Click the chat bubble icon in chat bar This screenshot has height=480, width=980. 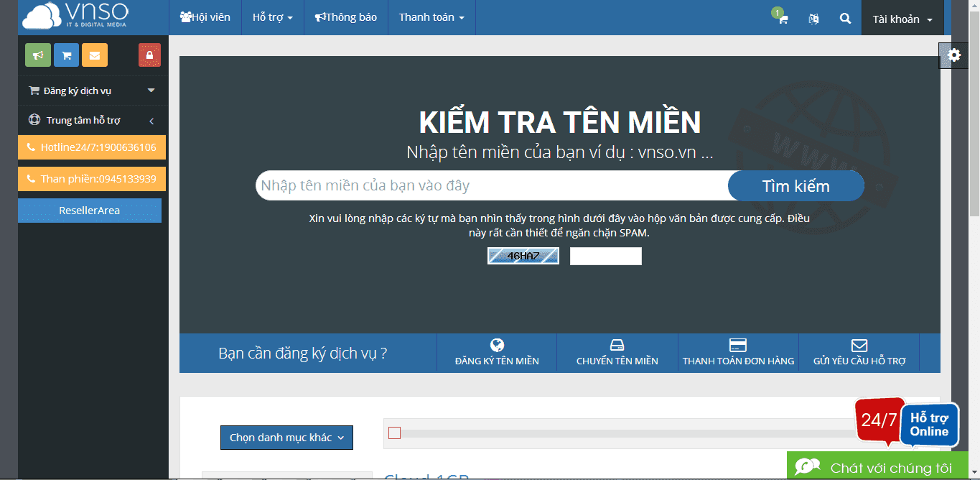click(x=808, y=467)
